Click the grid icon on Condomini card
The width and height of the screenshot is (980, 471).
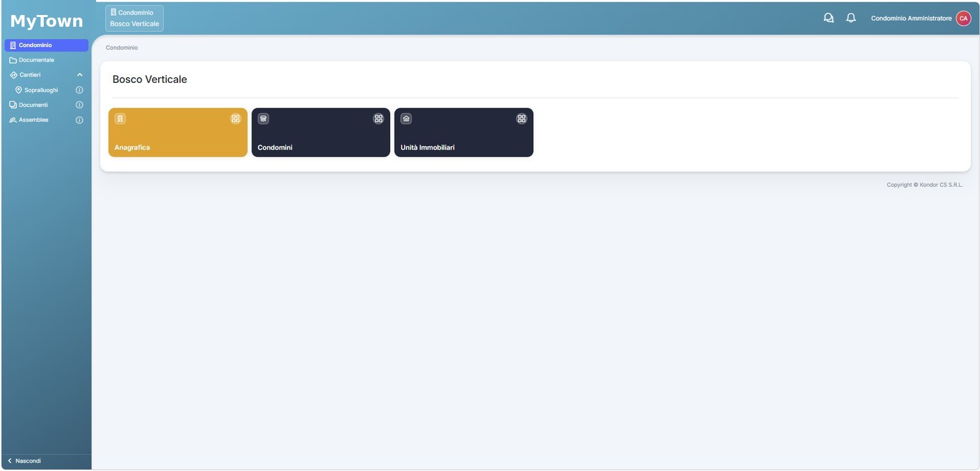[x=378, y=119]
